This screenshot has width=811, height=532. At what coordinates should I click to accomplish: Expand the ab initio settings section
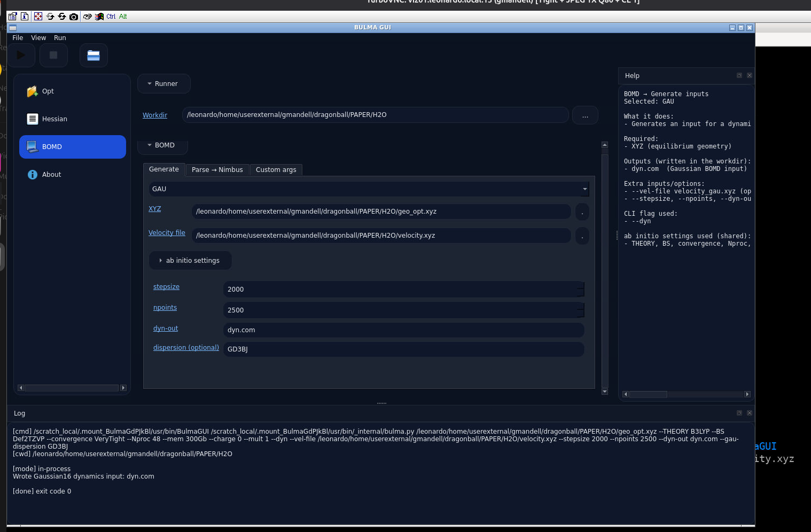[190, 261]
